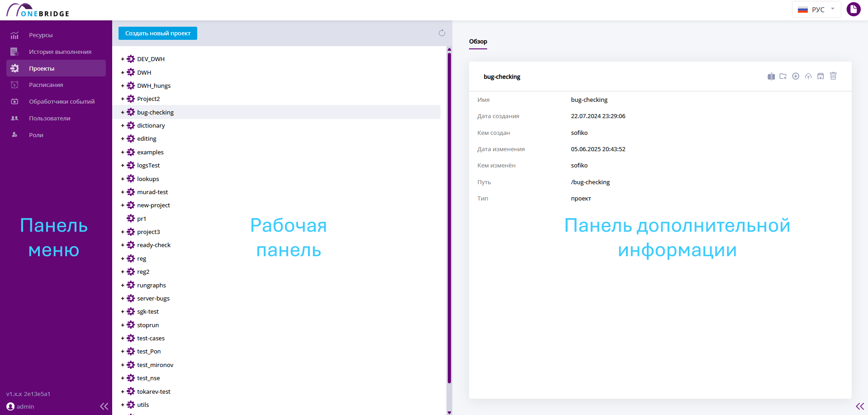
Task: Select the project3 tree item
Action: pos(148,232)
